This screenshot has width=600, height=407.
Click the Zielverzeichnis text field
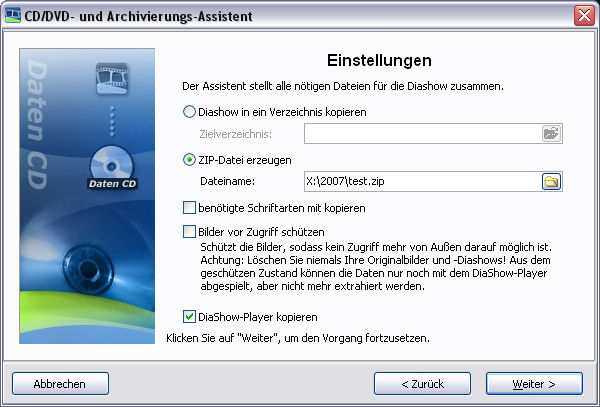point(420,133)
